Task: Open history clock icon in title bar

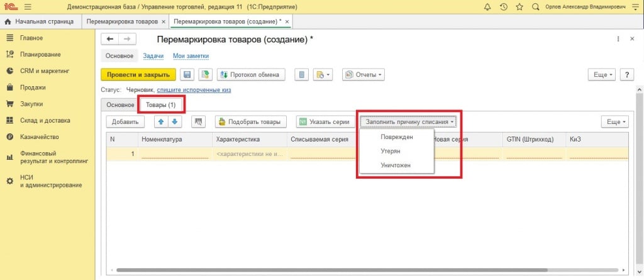Action: 503,7
